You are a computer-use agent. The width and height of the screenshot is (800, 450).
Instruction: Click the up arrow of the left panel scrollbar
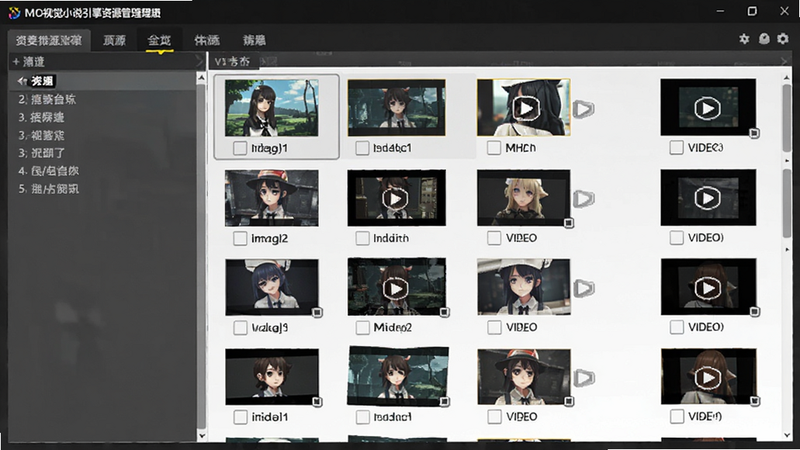[201, 78]
